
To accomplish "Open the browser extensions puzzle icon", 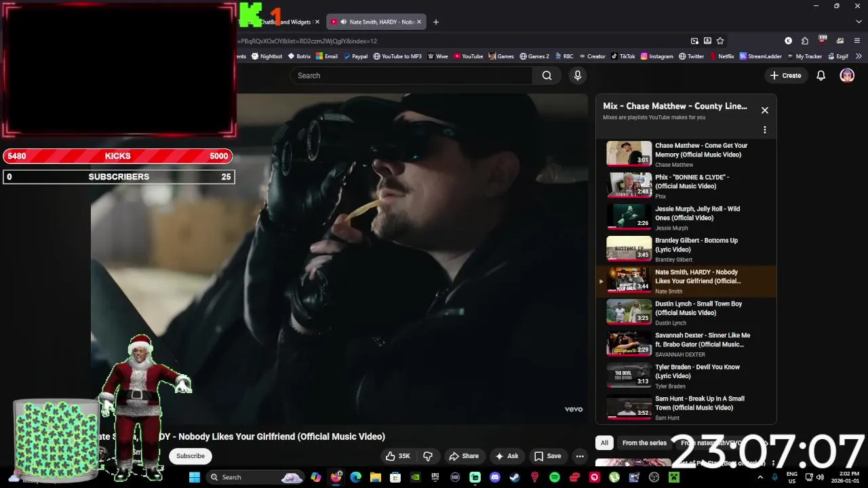I will click(804, 41).
